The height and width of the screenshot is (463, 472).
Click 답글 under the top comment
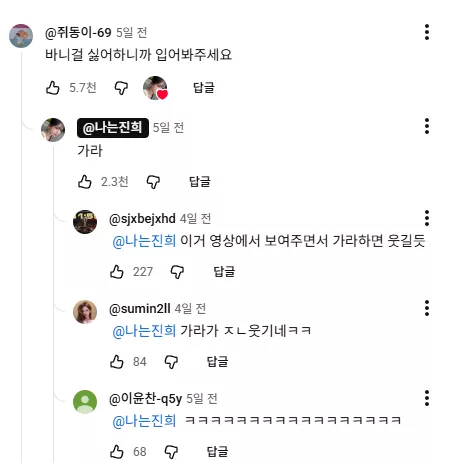204,88
